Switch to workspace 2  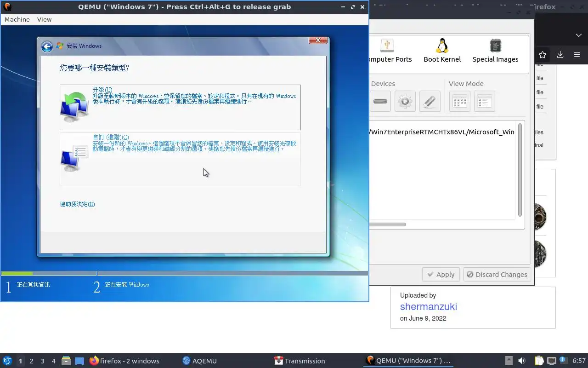pyautogui.click(x=31, y=361)
